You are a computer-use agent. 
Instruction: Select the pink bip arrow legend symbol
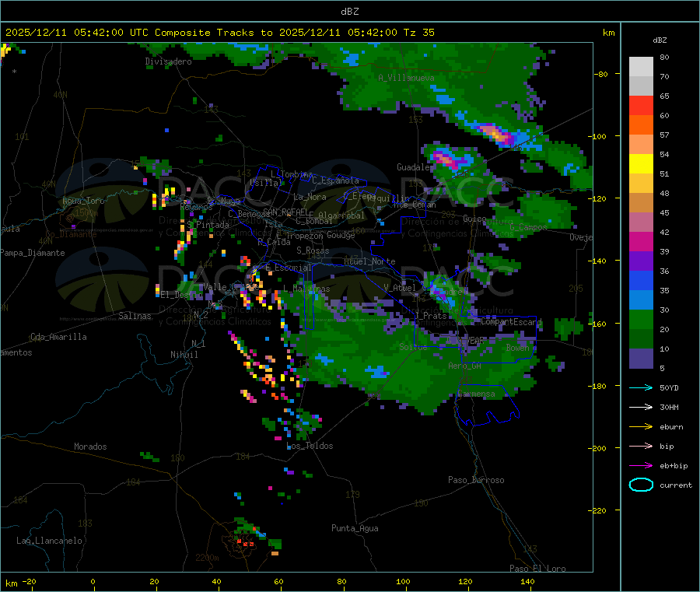(641, 446)
